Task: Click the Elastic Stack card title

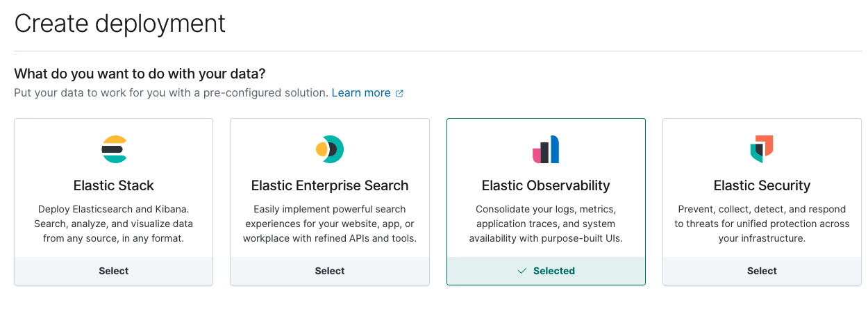Action: click(x=114, y=185)
